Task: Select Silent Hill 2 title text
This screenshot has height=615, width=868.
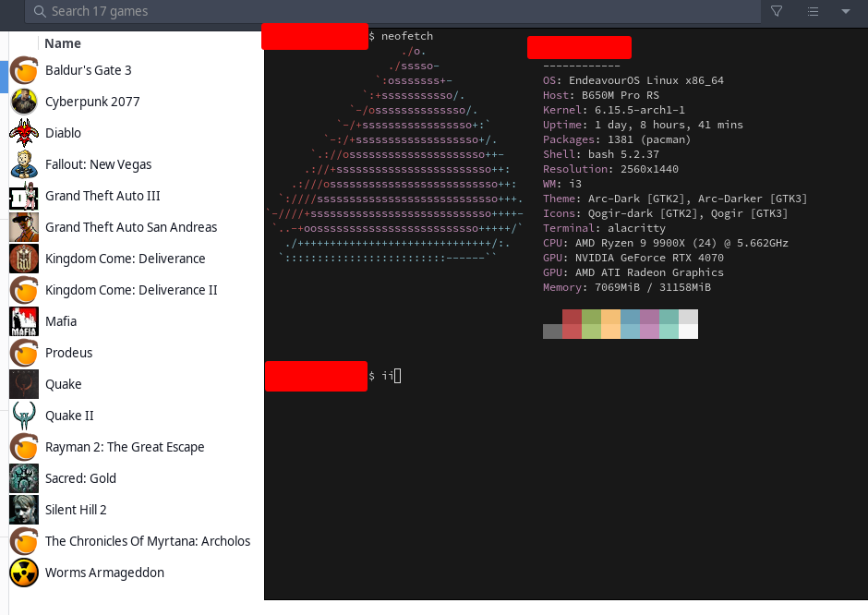Action: click(x=76, y=510)
